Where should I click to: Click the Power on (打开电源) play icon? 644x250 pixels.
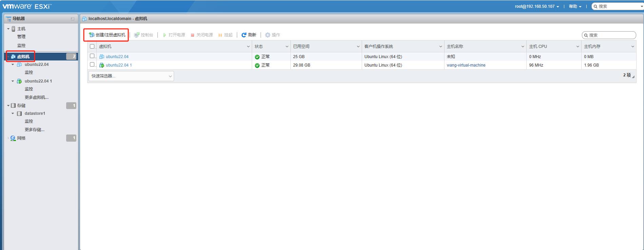[x=165, y=35]
